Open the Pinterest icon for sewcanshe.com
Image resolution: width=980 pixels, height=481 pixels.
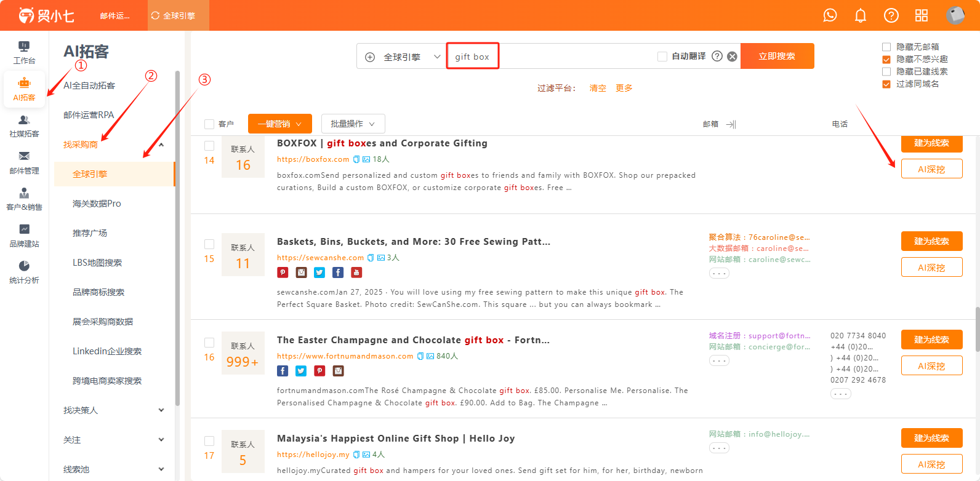(283, 272)
